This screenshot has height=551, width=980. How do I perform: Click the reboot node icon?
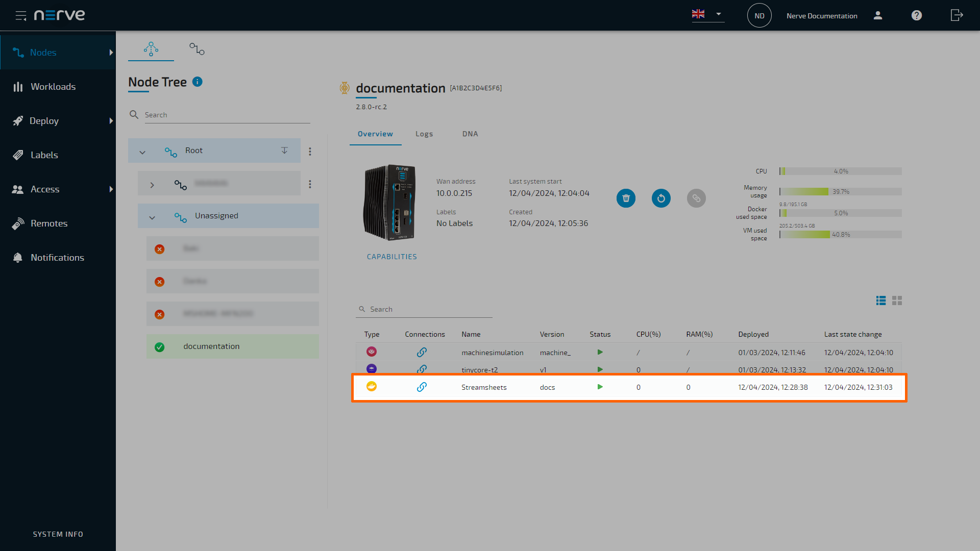[x=660, y=198]
